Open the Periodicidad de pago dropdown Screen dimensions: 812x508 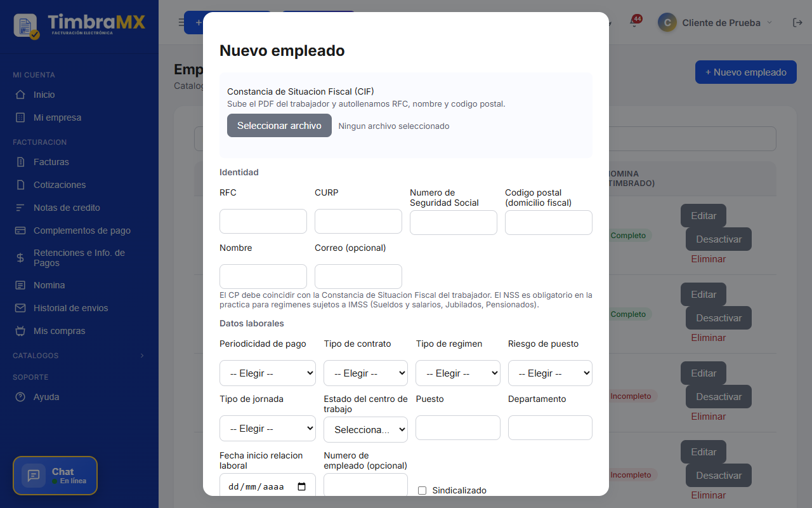coord(268,373)
